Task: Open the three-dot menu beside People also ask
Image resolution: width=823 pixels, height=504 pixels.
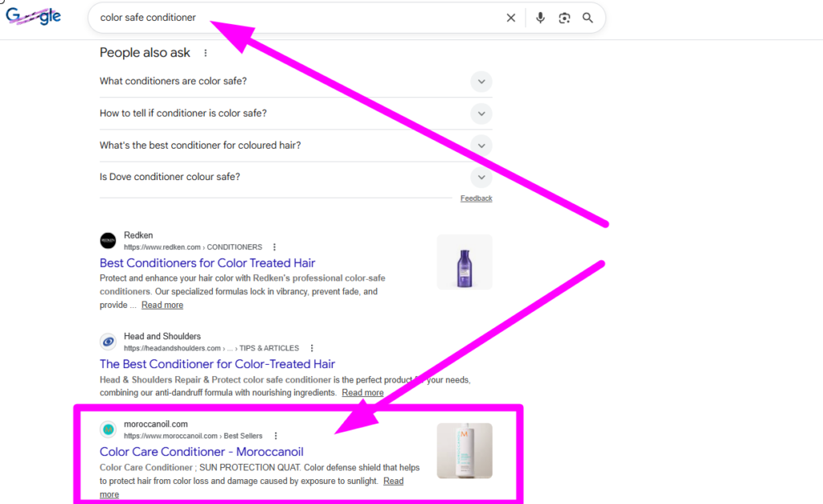Action: coord(206,53)
